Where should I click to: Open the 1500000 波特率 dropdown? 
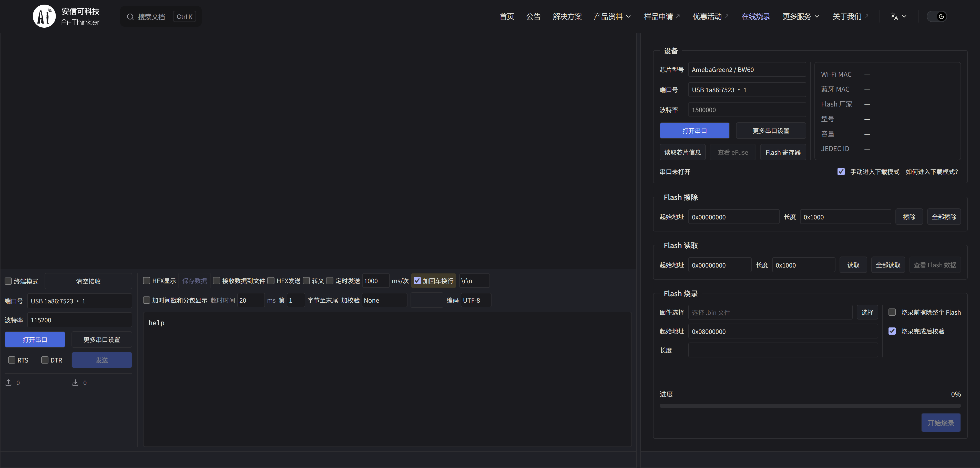(x=747, y=110)
